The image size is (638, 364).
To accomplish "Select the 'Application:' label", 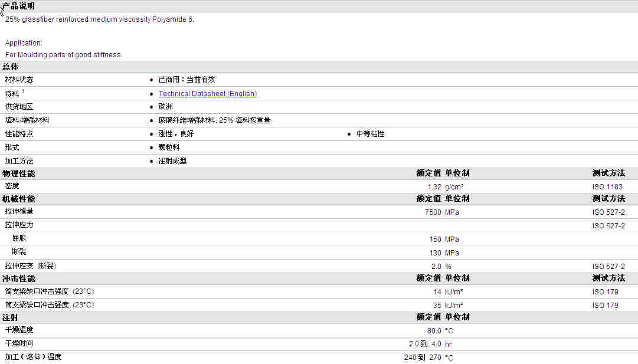I will (24, 42).
